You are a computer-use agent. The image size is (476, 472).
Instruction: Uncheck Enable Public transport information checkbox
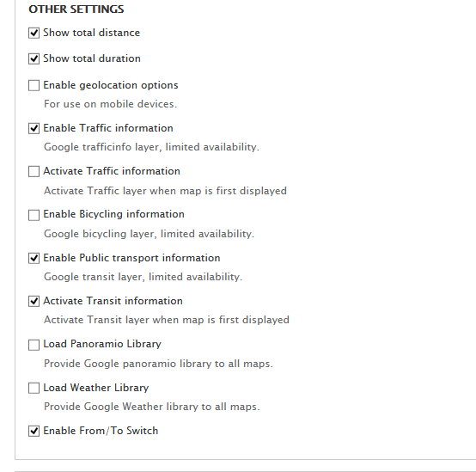pos(34,258)
